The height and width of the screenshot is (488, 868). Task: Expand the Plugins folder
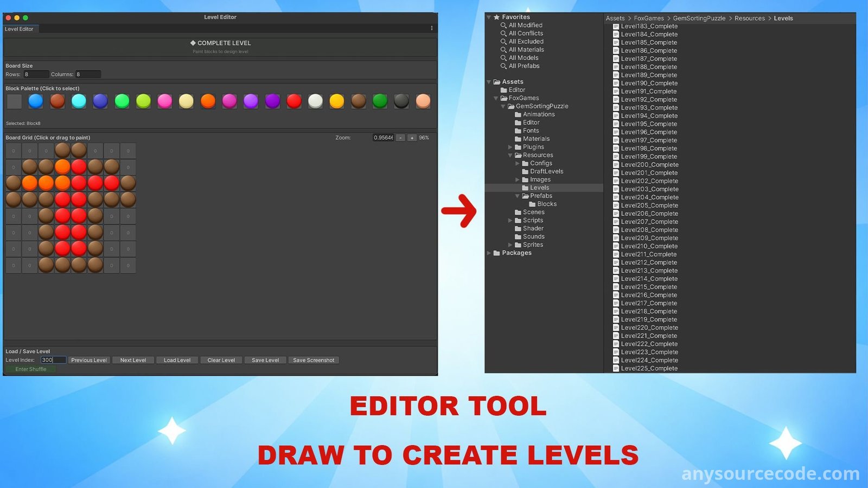point(510,147)
